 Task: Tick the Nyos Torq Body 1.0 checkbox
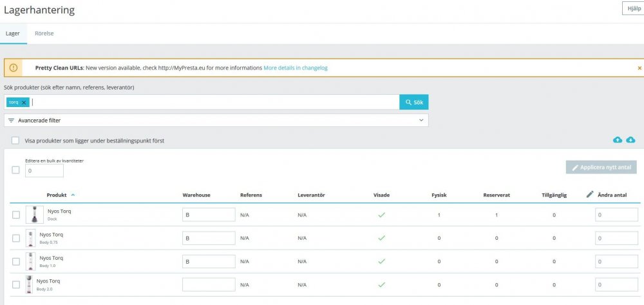(x=16, y=261)
